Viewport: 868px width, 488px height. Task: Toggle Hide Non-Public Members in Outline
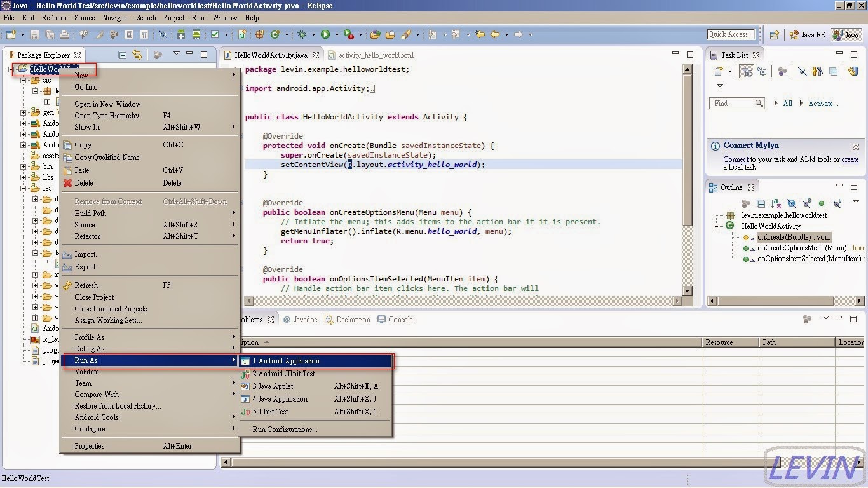pos(822,203)
